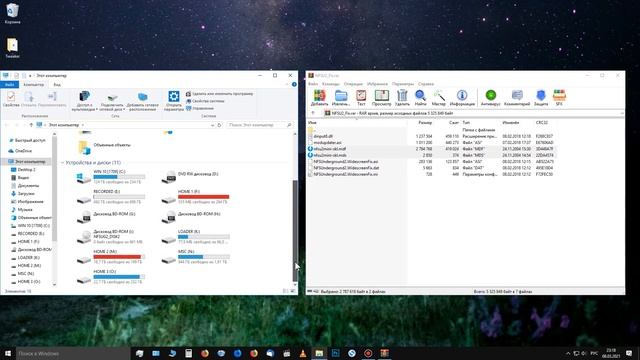Switch Explorer to details view toggle
The height and width of the screenshot is (360, 640).
pos(286,291)
